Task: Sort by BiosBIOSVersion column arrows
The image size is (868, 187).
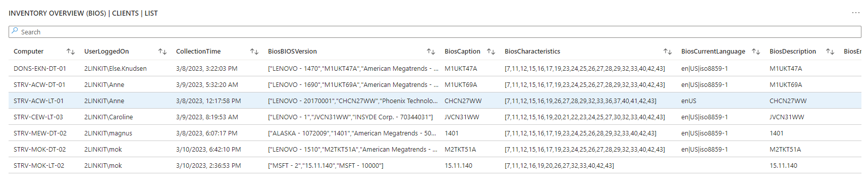Action: (431, 52)
